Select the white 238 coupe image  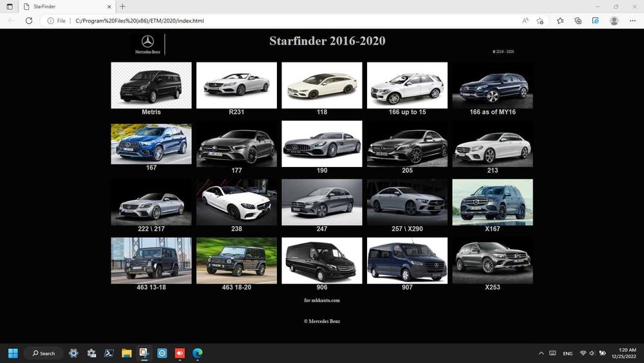pos(236,202)
